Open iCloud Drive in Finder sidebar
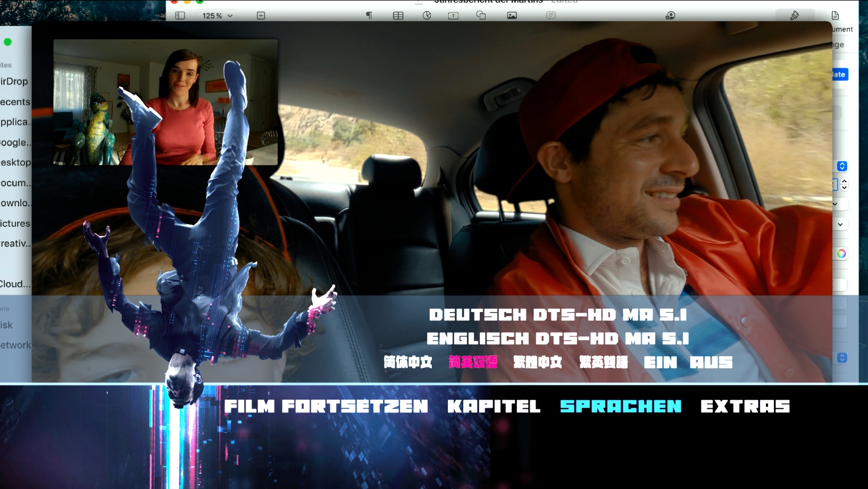This screenshot has height=489, width=868. click(15, 284)
